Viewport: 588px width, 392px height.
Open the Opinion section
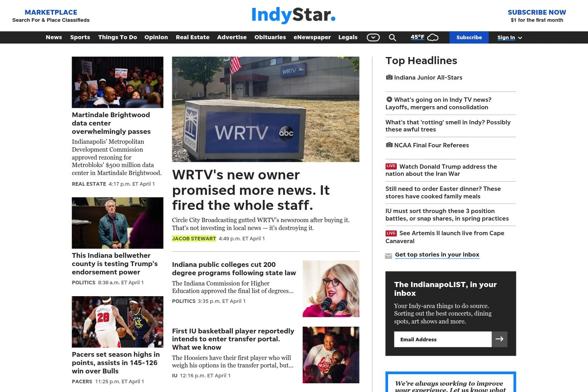(156, 37)
